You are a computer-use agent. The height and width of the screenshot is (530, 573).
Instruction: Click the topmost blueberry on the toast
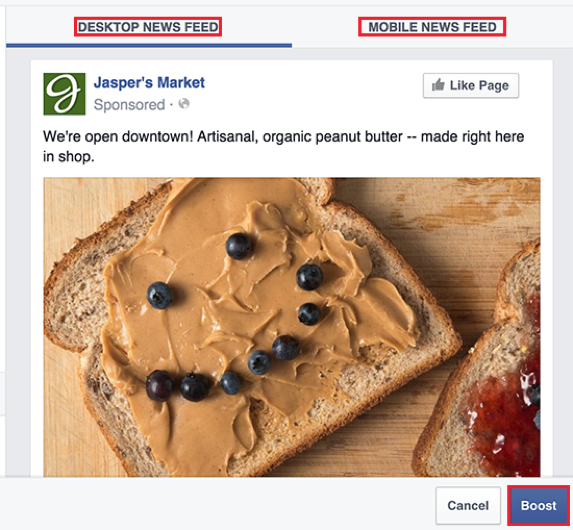(x=239, y=246)
